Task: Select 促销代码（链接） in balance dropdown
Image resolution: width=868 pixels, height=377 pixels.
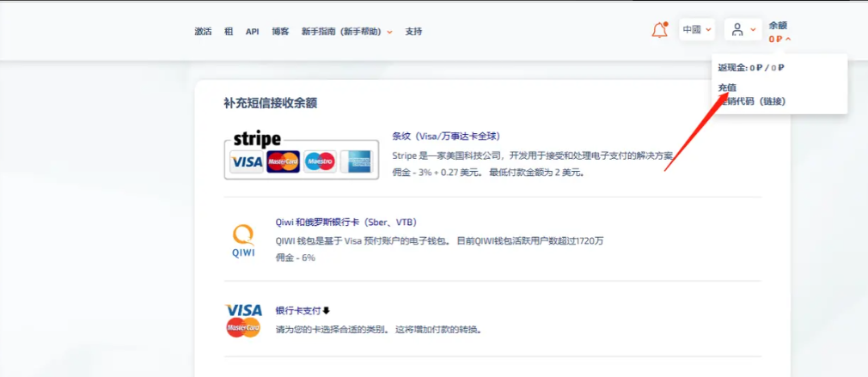Action: tap(752, 101)
